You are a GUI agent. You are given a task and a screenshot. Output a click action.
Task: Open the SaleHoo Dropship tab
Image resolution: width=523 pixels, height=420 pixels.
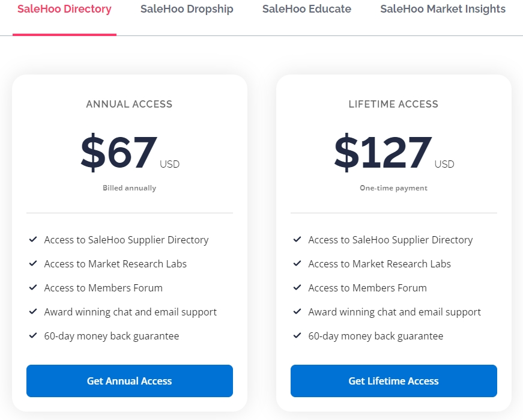coord(187,9)
